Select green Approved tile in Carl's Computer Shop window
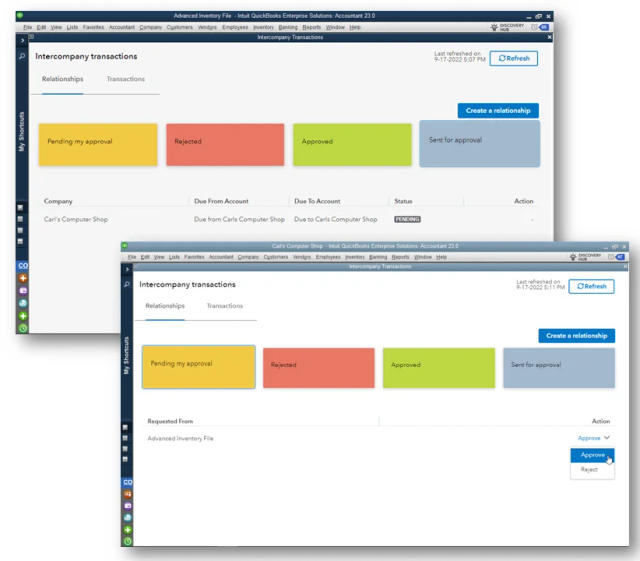The width and height of the screenshot is (640, 561). point(439,367)
